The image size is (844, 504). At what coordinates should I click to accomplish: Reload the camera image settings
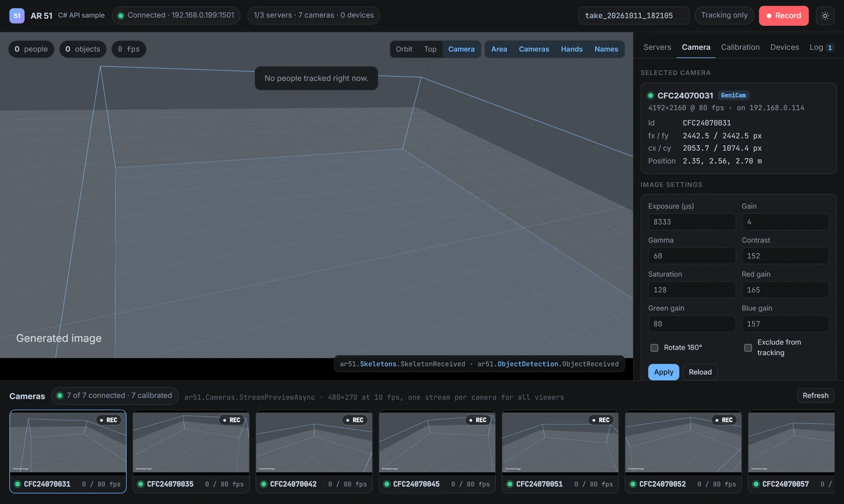700,372
